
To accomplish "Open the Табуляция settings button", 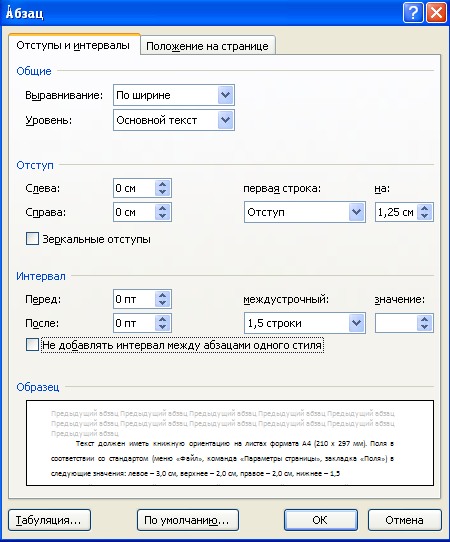I will coord(49,520).
